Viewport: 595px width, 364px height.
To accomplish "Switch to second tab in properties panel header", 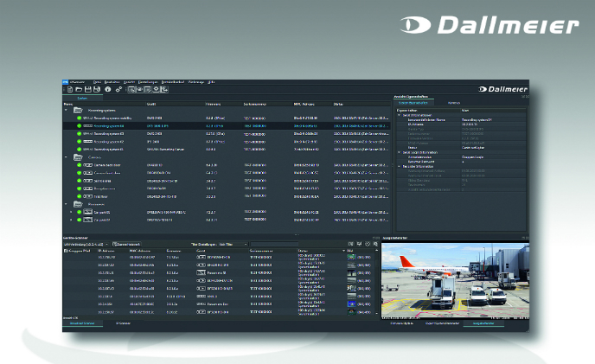I will click(454, 103).
